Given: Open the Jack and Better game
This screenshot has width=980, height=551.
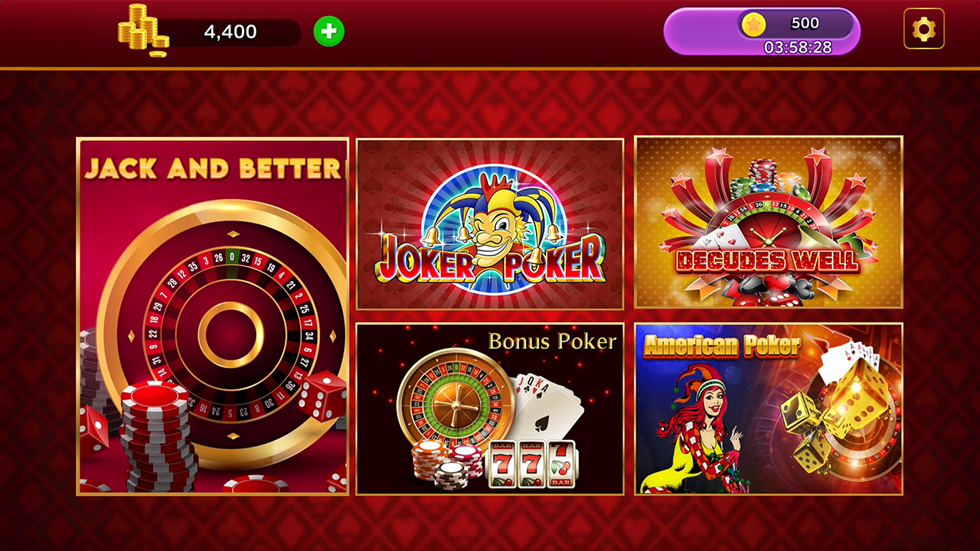Looking at the screenshot, I should click(x=213, y=317).
